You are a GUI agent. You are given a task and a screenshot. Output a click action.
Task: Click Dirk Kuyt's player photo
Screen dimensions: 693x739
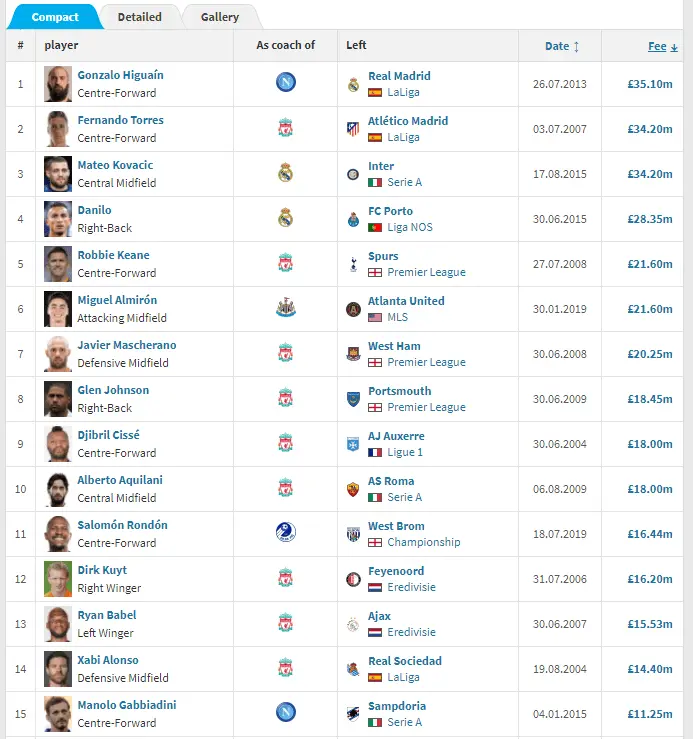pos(58,578)
